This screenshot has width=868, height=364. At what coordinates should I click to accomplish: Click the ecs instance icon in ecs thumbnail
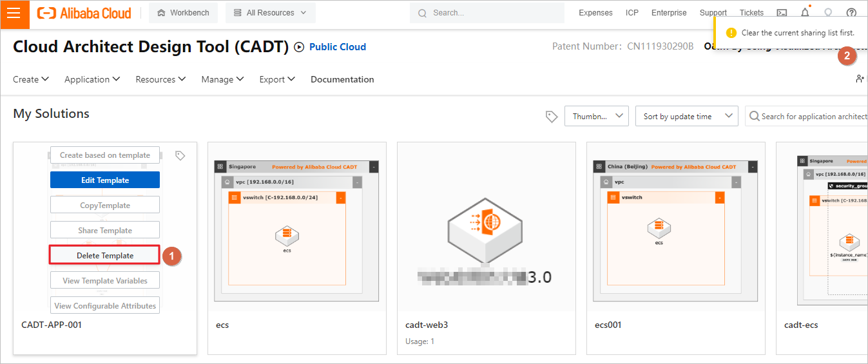coord(287,236)
